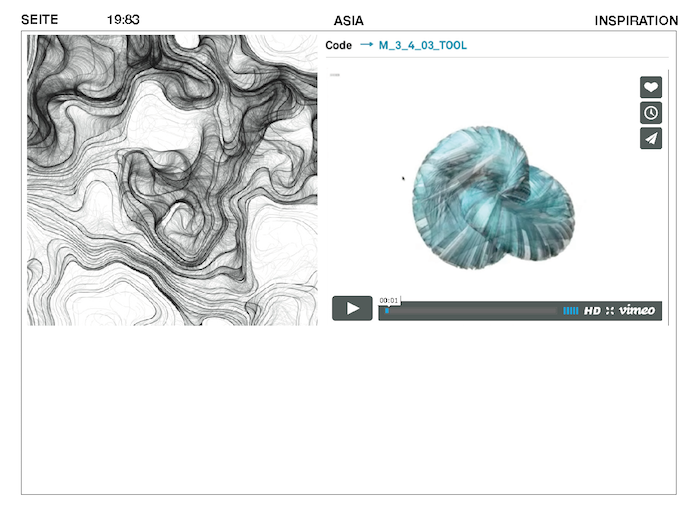Screen dimensions: 700x511
Task: Play the Vimeo video
Action: [x=352, y=308]
